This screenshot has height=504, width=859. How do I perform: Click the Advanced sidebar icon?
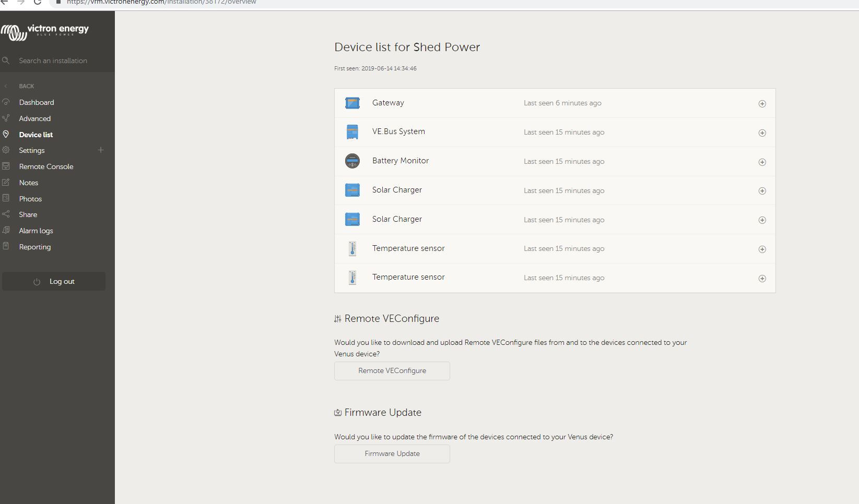point(6,118)
